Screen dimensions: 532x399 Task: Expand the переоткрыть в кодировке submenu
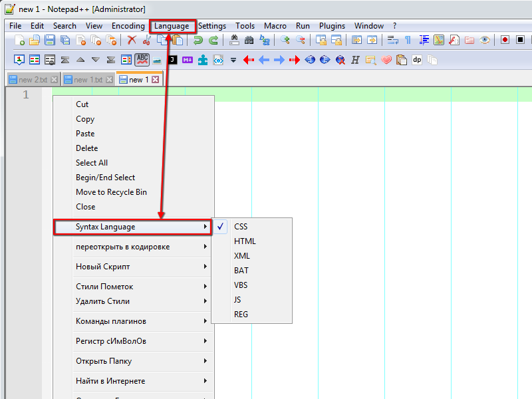pyautogui.click(x=132, y=247)
